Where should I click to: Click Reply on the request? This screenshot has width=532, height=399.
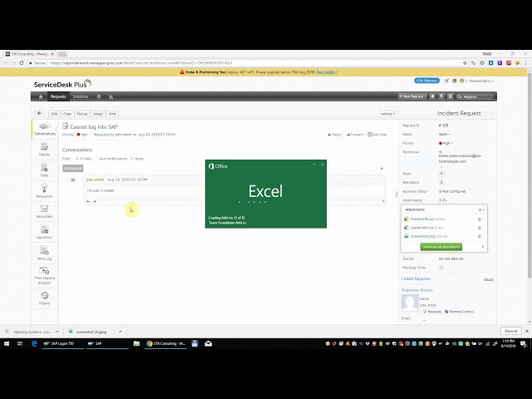coord(334,135)
